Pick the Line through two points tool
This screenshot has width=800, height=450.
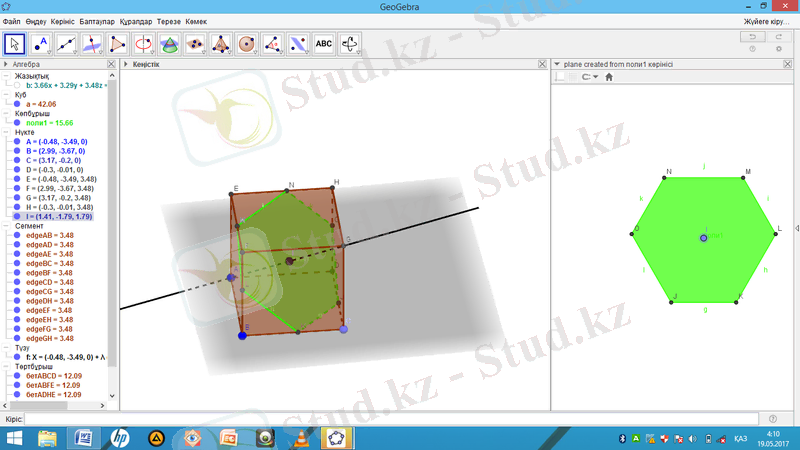[x=66, y=44]
